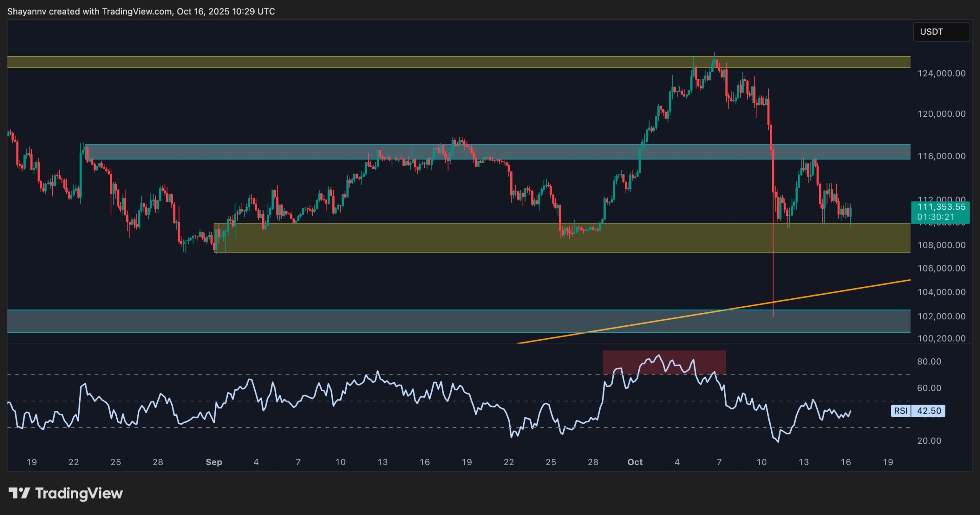The height and width of the screenshot is (515, 980).
Task: Click the Sep label on time axis
Action: tap(214, 462)
